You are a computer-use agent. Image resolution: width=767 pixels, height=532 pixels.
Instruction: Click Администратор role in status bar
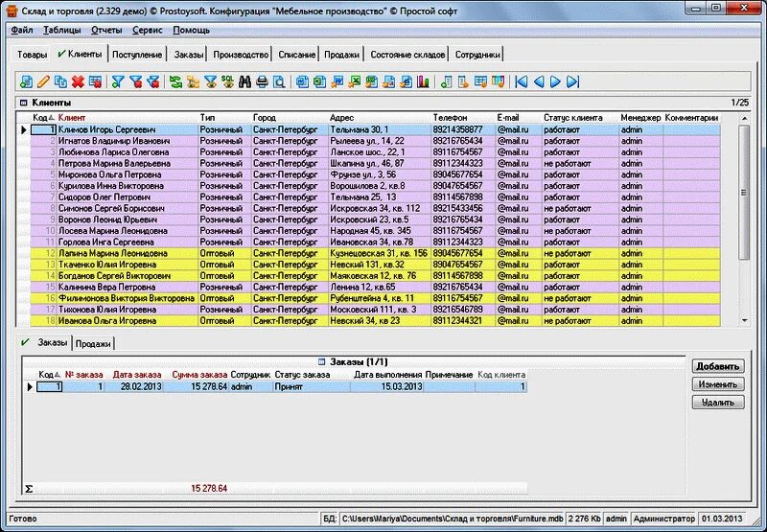tap(663, 519)
